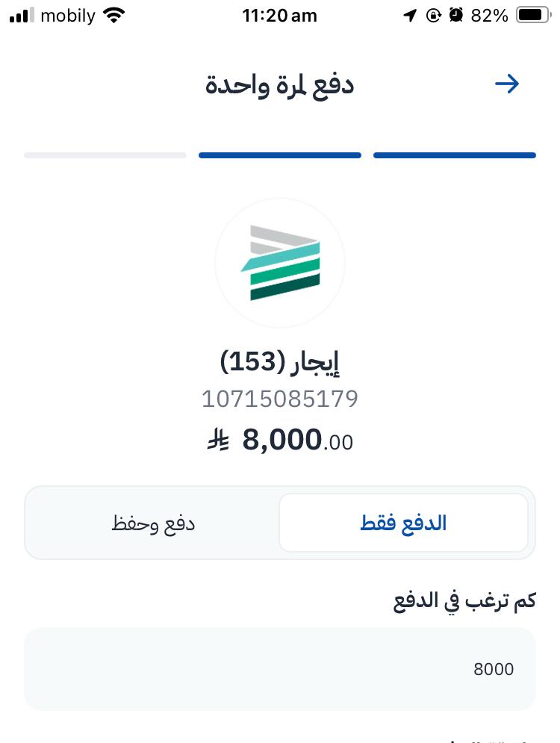Image resolution: width=560 pixels, height=743 pixels.
Task: Tap the biller name إيجار (153)
Action: pos(280,362)
